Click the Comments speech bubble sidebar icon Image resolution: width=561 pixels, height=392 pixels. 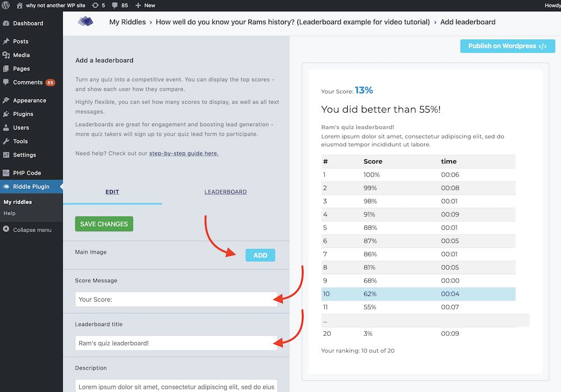pos(6,82)
